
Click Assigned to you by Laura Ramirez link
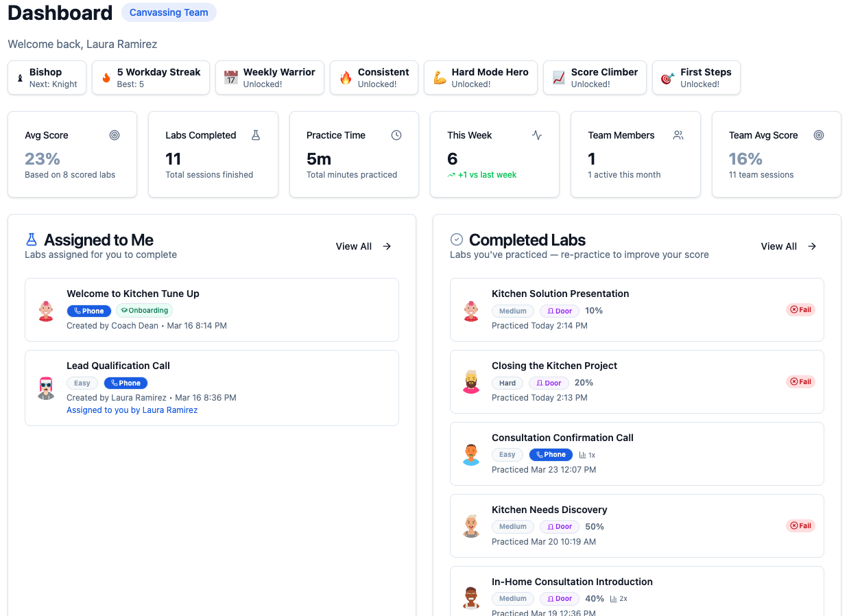(132, 410)
